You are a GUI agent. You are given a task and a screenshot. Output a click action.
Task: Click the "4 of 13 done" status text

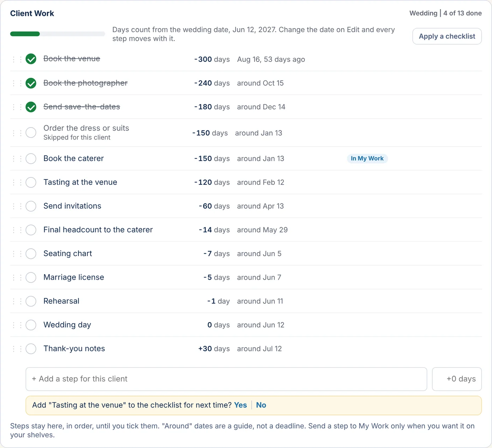coord(462,13)
